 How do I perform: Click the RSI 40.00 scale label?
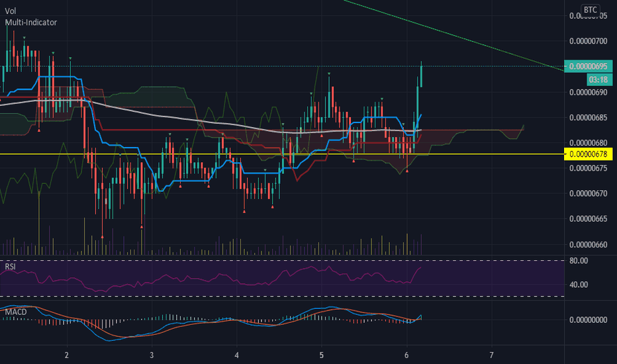click(x=579, y=285)
